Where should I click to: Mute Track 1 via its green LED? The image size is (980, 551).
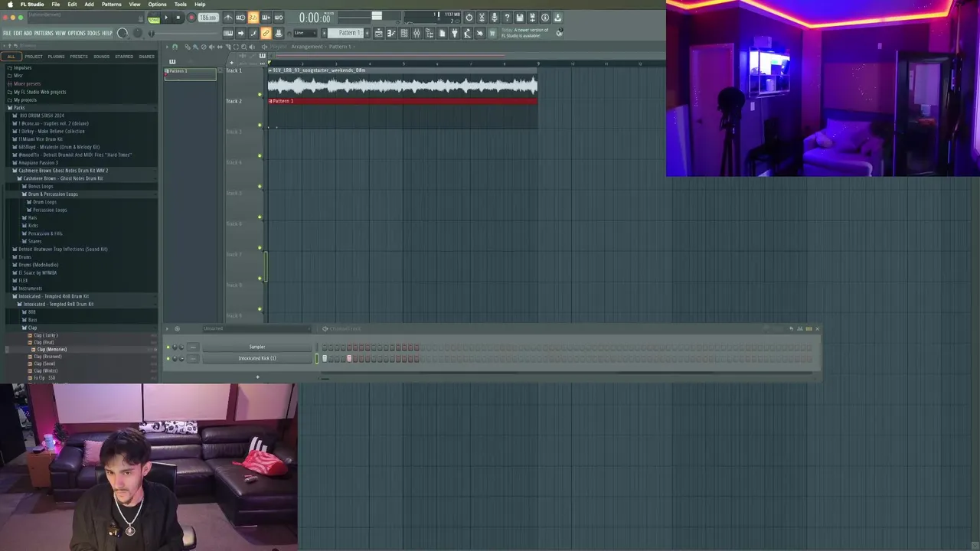tap(260, 95)
